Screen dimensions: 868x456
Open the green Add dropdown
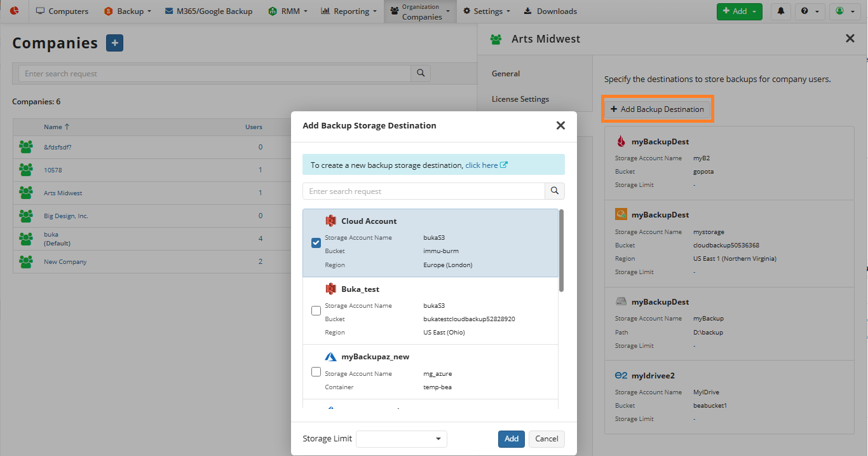pos(739,11)
